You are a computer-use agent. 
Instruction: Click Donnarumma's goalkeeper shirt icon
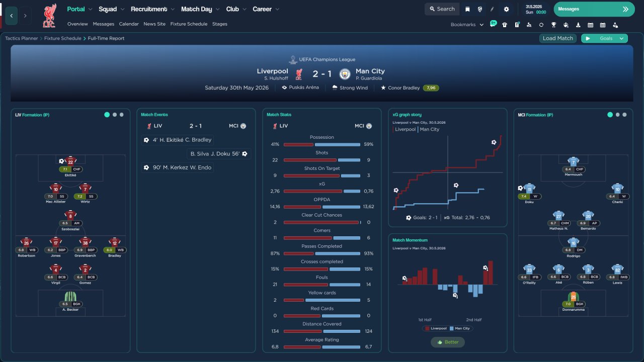coord(573,296)
